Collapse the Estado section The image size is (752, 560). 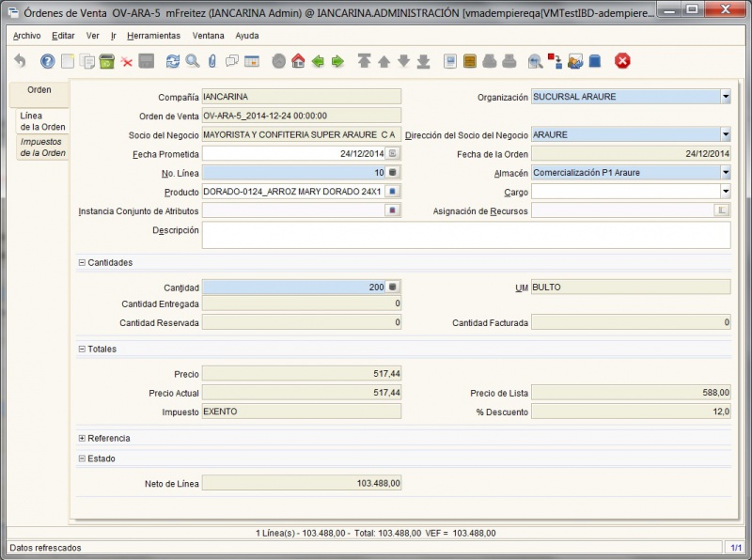[82, 459]
